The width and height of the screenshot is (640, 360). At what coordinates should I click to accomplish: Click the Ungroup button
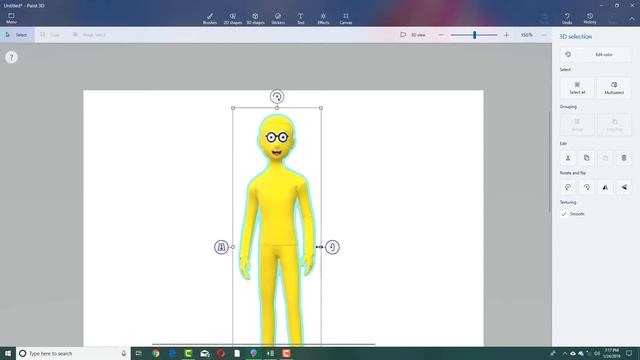tap(614, 124)
